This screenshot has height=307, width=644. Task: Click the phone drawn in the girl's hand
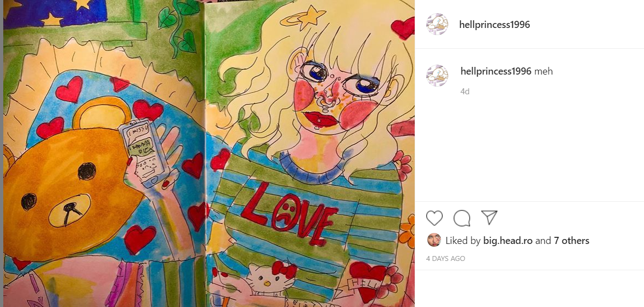click(x=144, y=152)
